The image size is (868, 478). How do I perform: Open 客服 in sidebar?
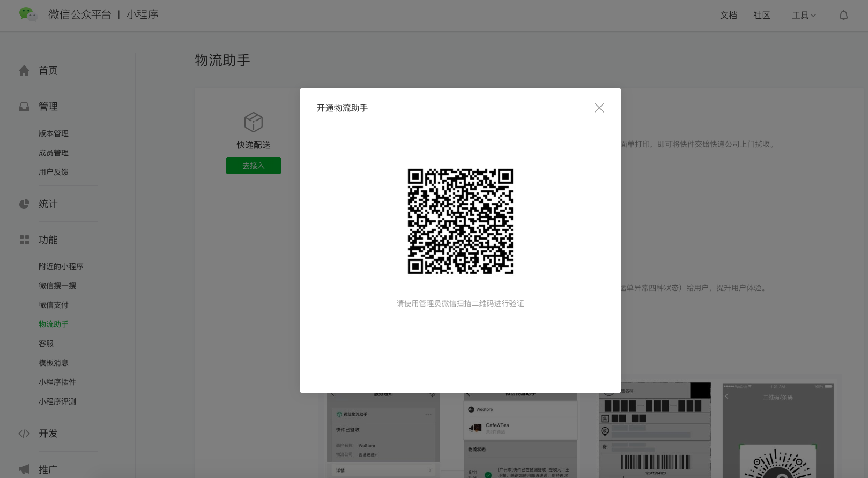(46, 343)
